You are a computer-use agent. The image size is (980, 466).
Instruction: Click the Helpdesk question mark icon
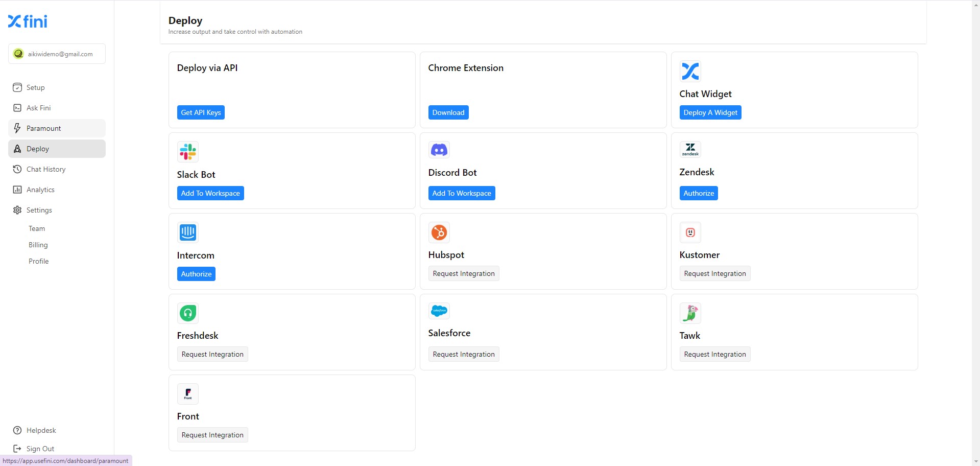pos(17,430)
